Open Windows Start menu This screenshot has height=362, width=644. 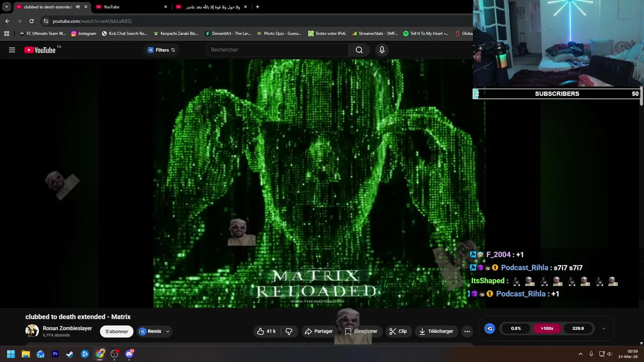[x=11, y=354]
